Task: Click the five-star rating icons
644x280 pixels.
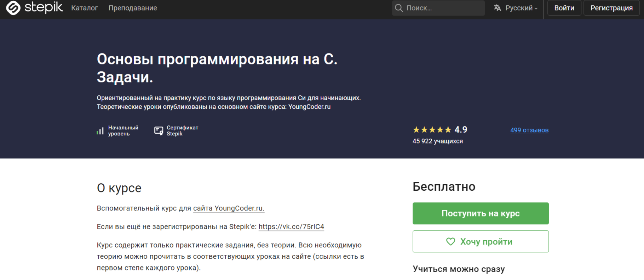Action: pos(432,130)
